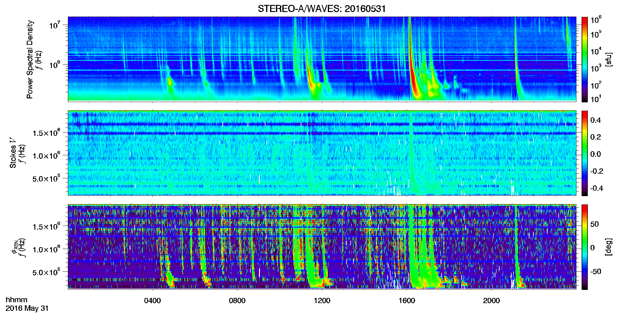Viewport: 644px width, 332px height.
Task: Click the 2000 time tick label
Action: [492, 300]
